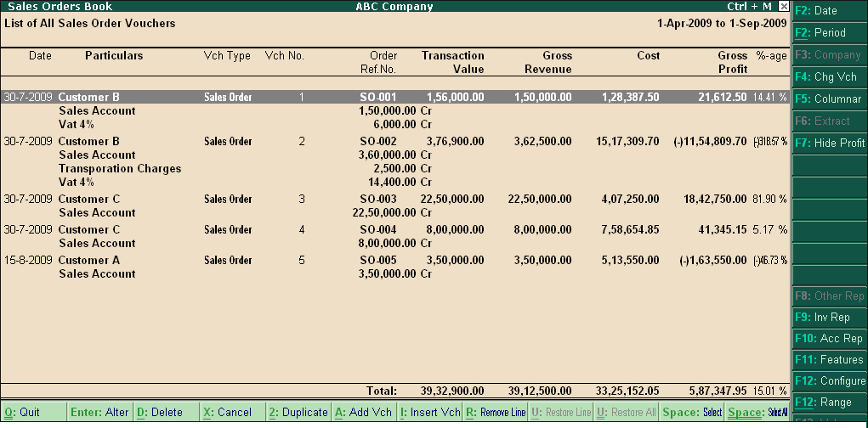The height and width of the screenshot is (428, 868).
Task: Click percentage 81.90 % value
Action: pyautogui.click(x=770, y=199)
